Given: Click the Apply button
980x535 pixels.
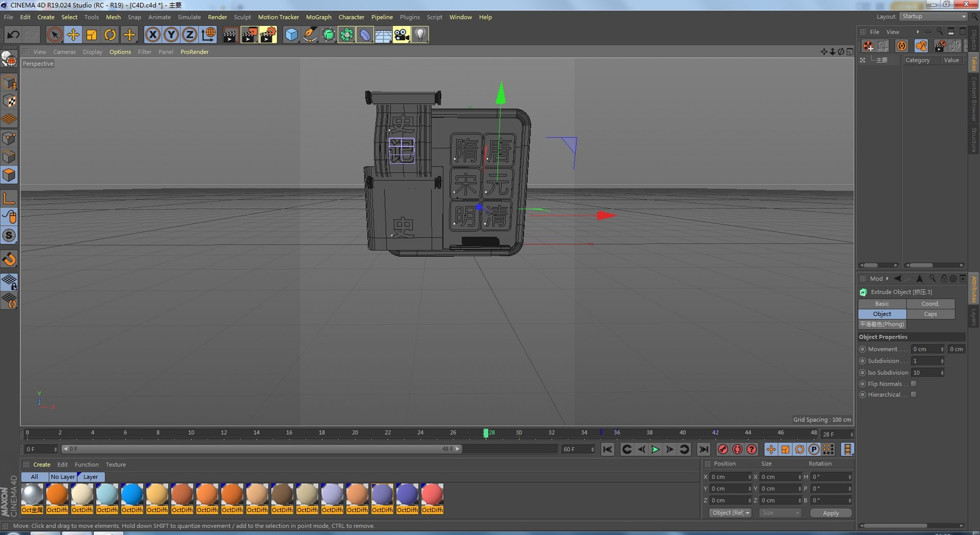Looking at the screenshot, I should (831, 513).
